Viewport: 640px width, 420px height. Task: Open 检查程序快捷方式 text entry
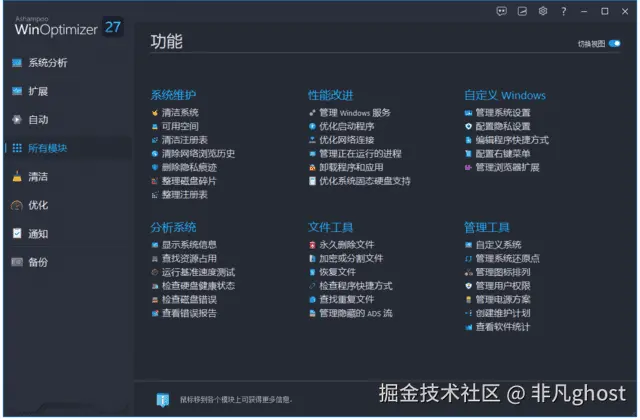356,286
